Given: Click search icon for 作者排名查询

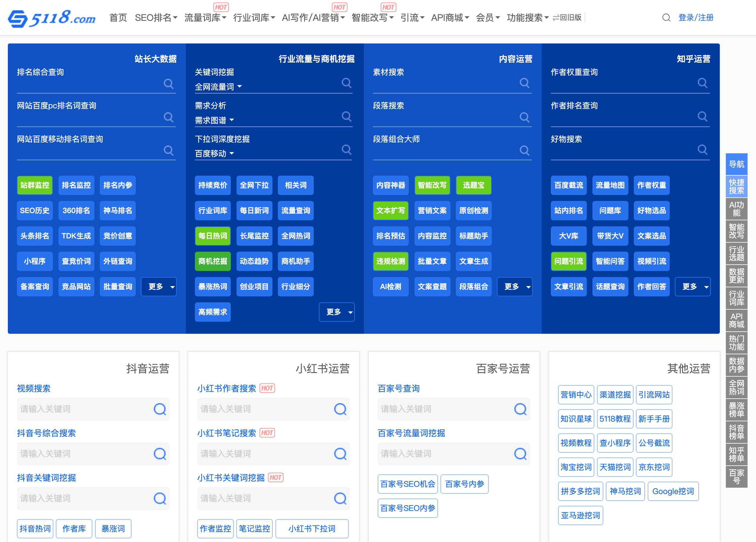Looking at the screenshot, I should 703,116.
